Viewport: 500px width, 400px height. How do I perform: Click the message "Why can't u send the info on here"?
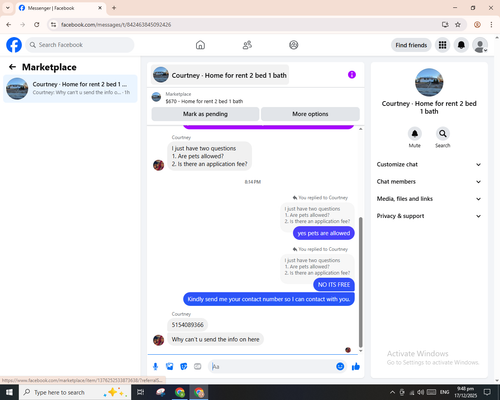215,339
